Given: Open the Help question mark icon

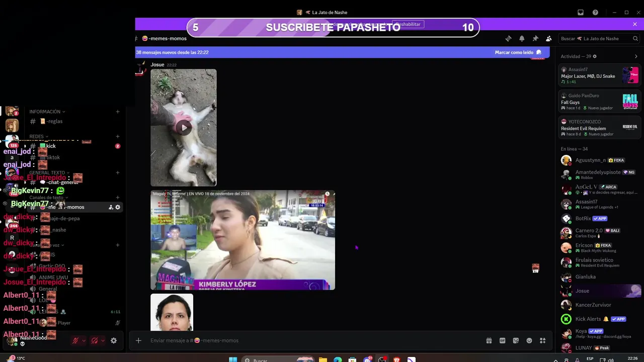Looking at the screenshot, I should pyautogui.click(x=595, y=13).
